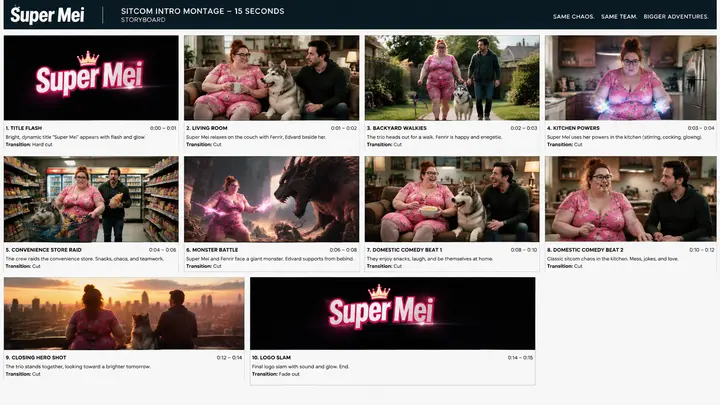This screenshot has width=720, height=405.
Task: Click the 0:04 – 0:06 timecode label
Action: point(163,250)
